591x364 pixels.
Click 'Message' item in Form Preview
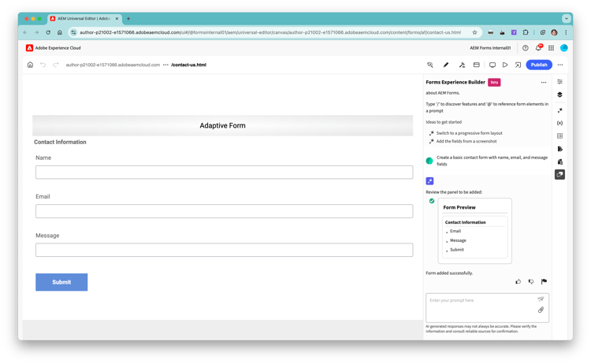pos(458,240)
